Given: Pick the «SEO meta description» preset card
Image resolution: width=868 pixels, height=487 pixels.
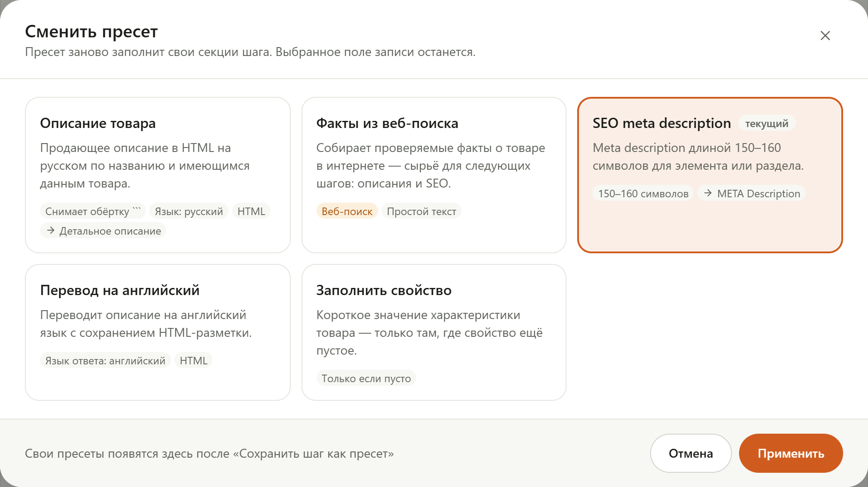Looking at the screenshot, I should [710, 175].
